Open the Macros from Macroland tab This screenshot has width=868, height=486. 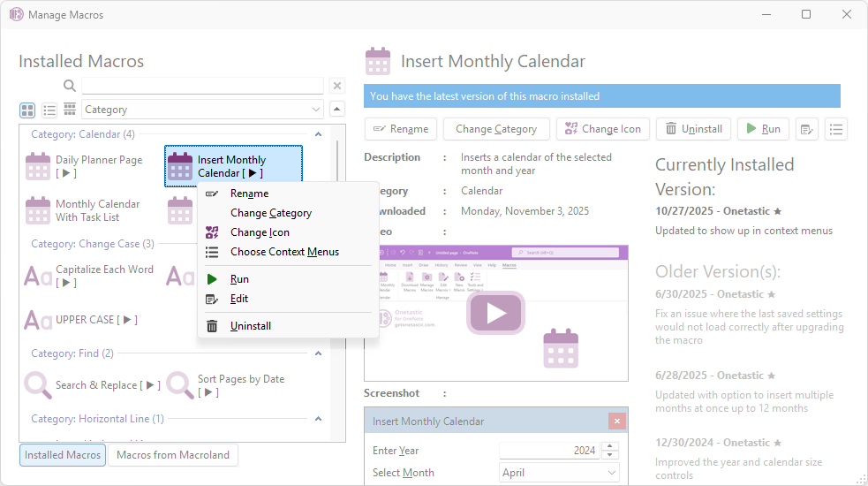click(173, 455)
